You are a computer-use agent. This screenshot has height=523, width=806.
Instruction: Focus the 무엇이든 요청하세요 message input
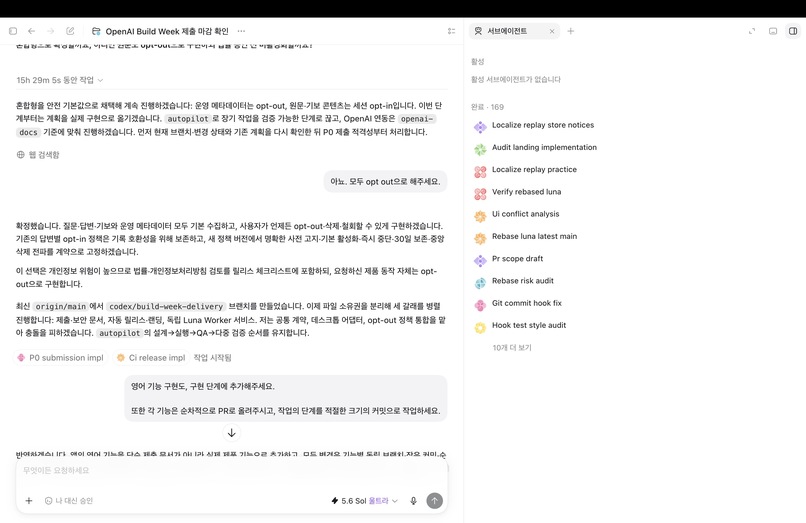coord(231,471)
